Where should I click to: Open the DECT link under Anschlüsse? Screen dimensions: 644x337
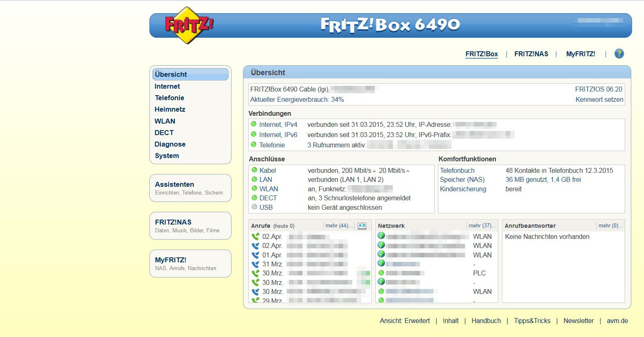click(268, 198)
